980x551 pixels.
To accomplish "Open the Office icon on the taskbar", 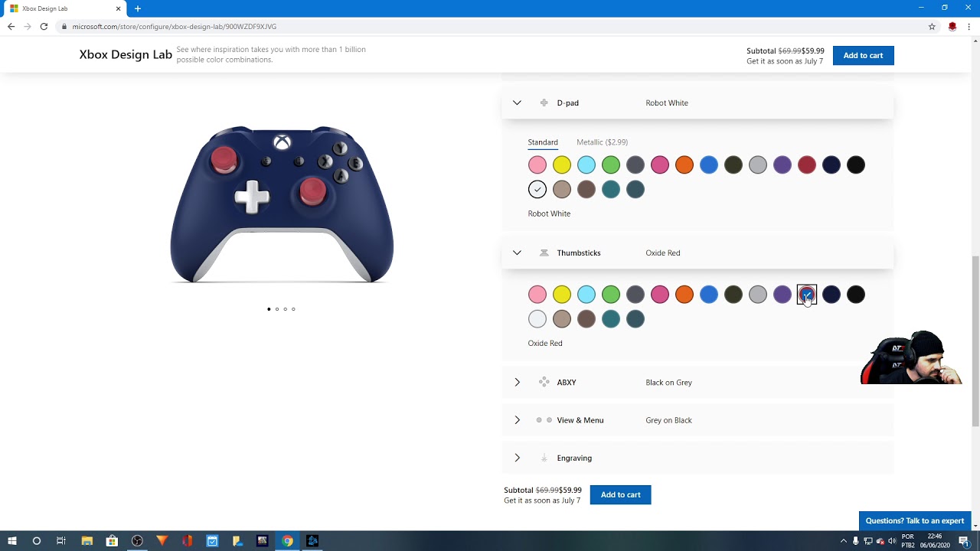I will coord(188,541).
